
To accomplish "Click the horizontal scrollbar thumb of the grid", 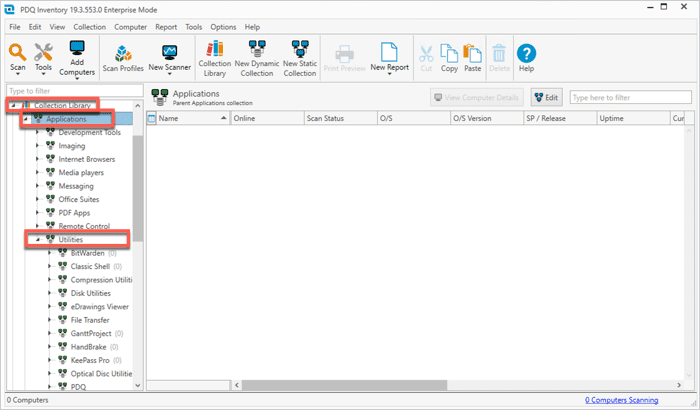I will point(344,385).
